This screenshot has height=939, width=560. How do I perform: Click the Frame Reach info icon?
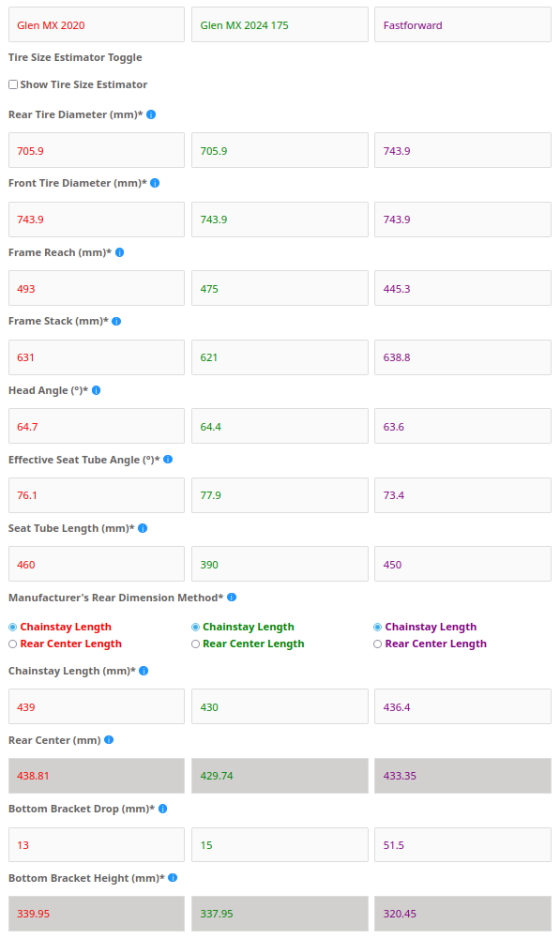pos(120,252)
